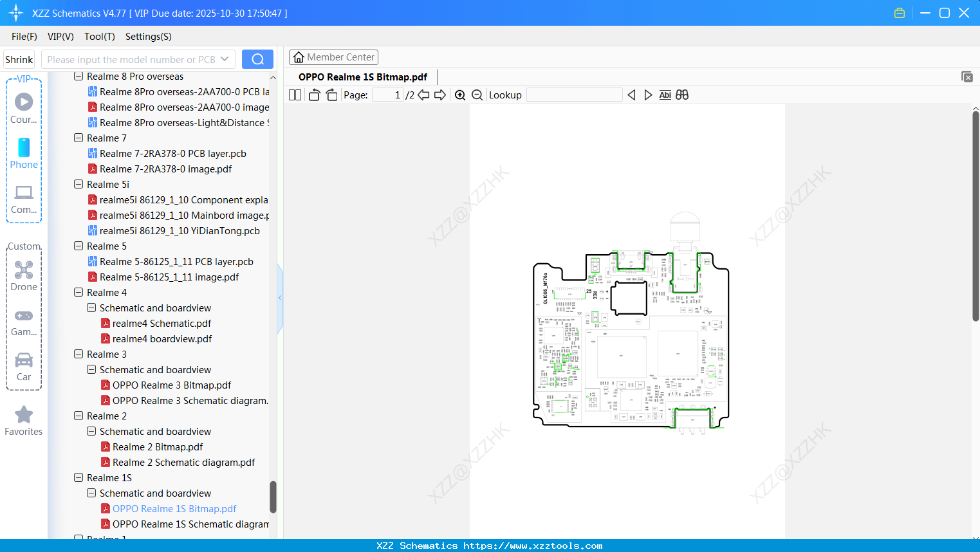The width and height of the screenshot is (980, 552).
Task: Open OPPO Realme 3 Bitmap.pdf
Action: pos(166,385)
